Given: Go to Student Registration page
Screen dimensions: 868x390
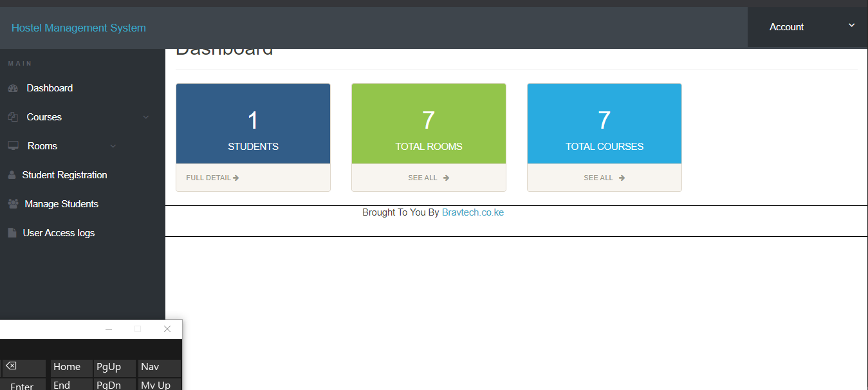Looking at the screenshot, I should click(64, 175).
